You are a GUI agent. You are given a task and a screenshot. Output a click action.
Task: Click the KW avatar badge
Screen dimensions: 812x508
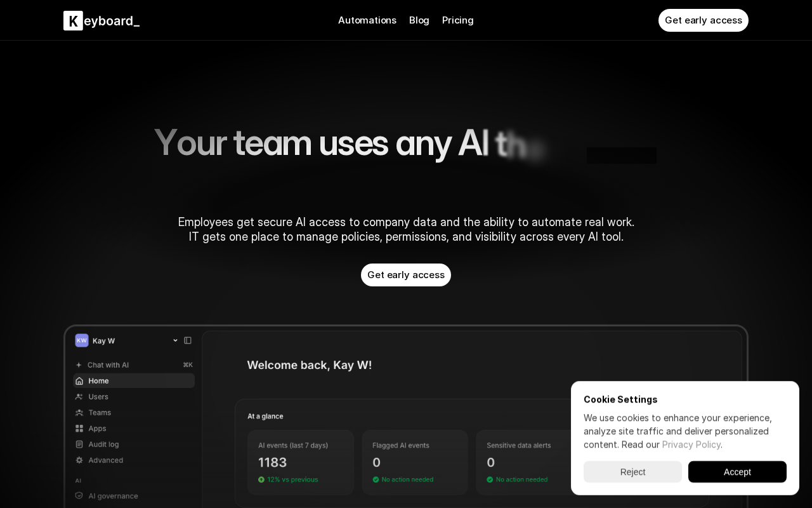[82, 340]
